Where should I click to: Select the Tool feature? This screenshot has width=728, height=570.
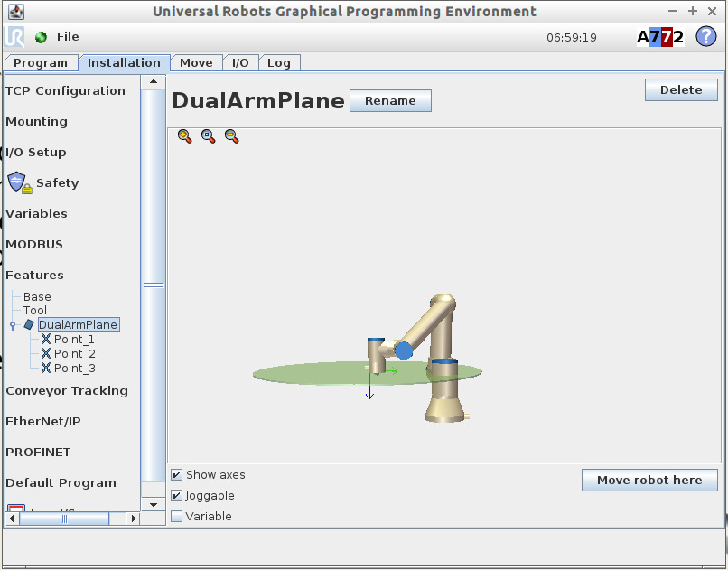(35, 310)
